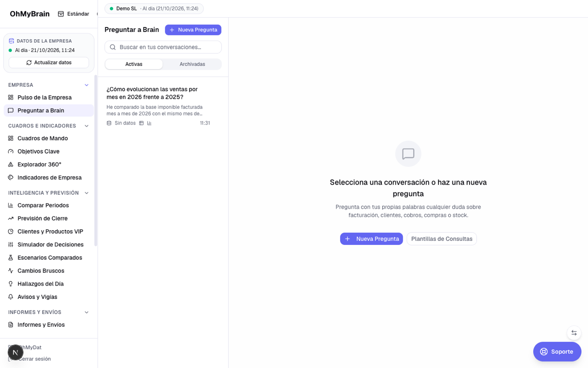Open Explorador 360°
Screen dimensions: 588x368
pyautogui.click(x=49, y=164)
